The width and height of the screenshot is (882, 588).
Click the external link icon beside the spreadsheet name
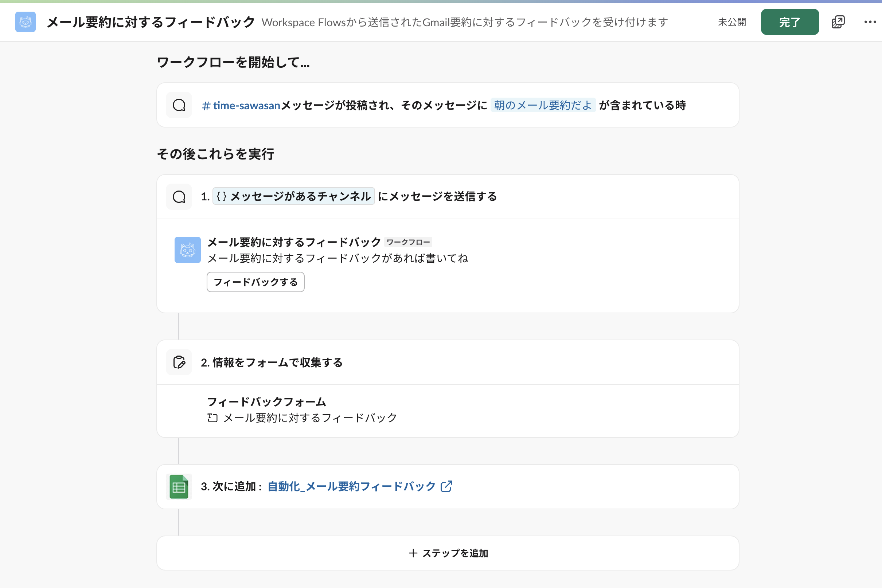click(446, 486)
